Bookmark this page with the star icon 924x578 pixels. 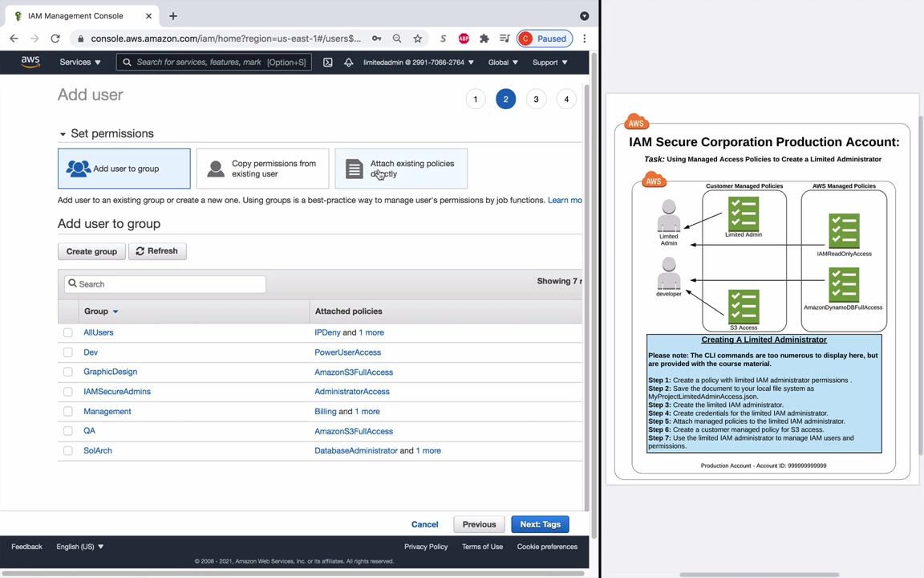pos(417,39)
